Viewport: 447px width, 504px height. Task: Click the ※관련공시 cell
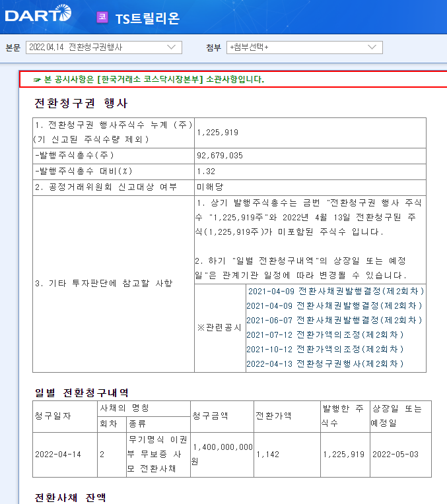click(220, 328)
